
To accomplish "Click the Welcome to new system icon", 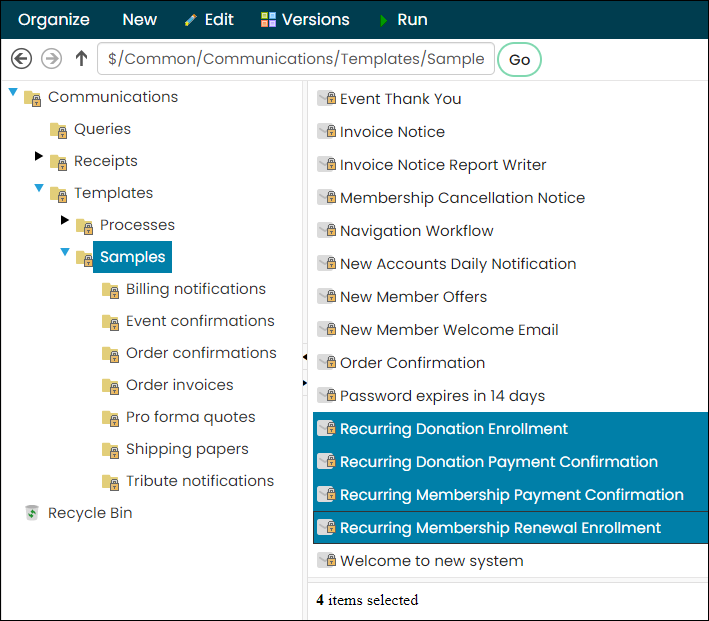I will point(327,560).
